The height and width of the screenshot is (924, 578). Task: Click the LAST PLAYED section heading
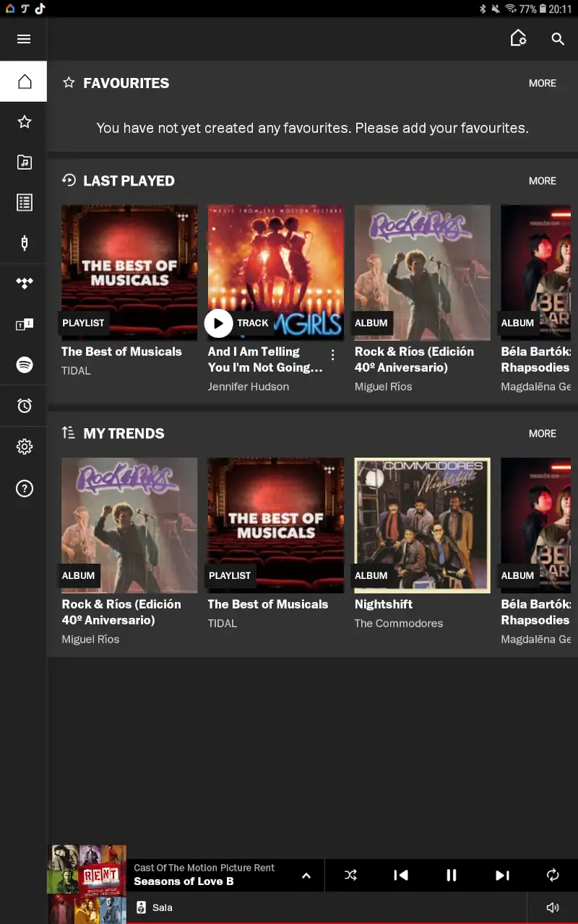(129, 180)
